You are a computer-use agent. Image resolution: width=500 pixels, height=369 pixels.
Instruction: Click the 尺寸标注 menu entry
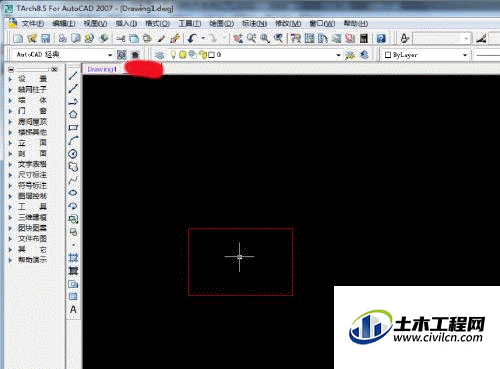coord(32,175)
